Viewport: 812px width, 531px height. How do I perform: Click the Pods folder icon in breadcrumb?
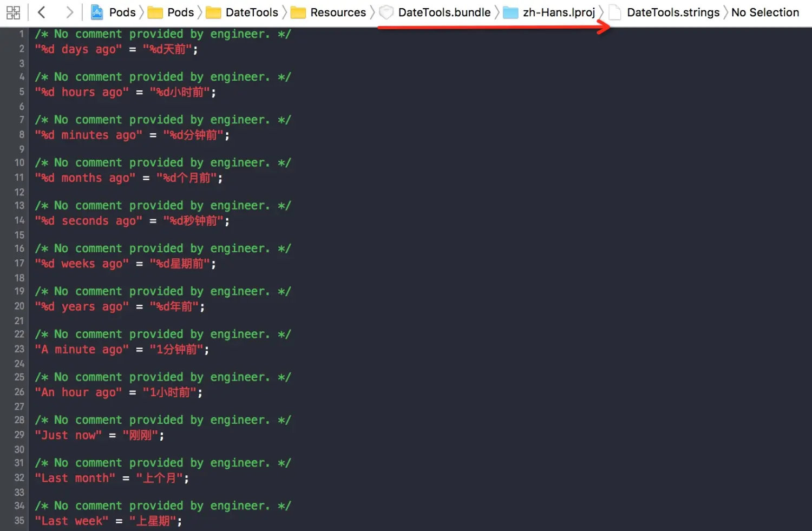coord(155,12)
